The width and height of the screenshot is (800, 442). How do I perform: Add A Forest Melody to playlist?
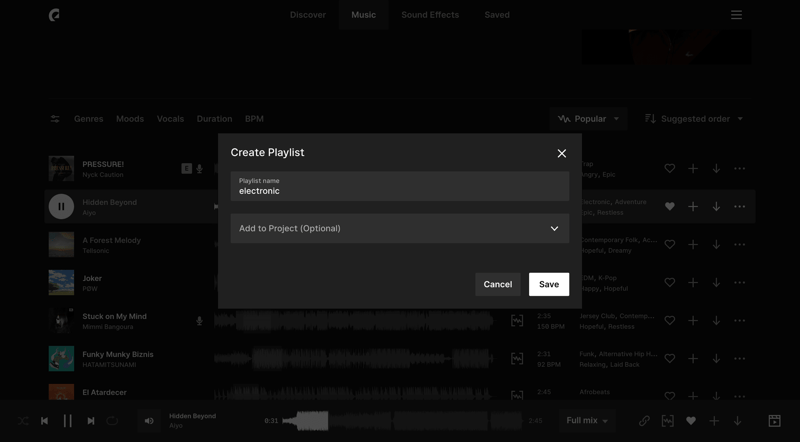pyautogui.click(x=693, y=244)
